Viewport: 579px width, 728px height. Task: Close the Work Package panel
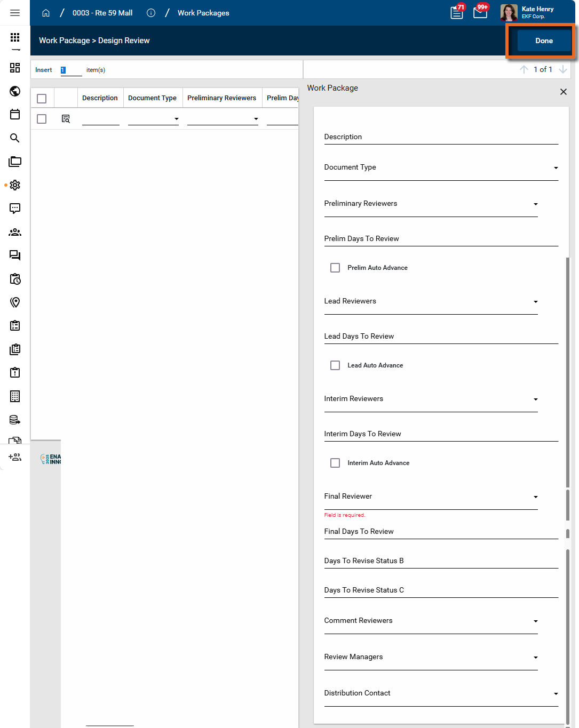563,92
